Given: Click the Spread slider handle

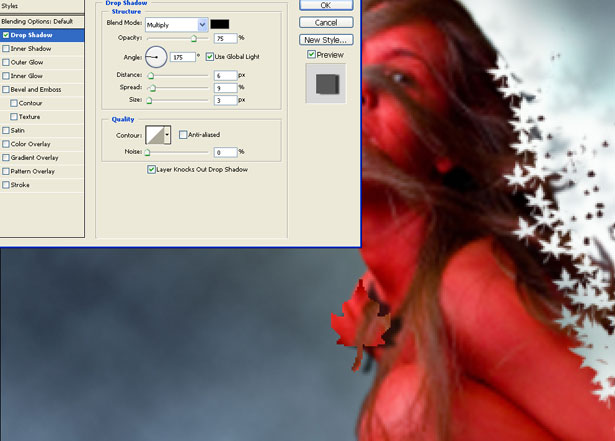Looking at the screenshot, I should tap(153, 88).
